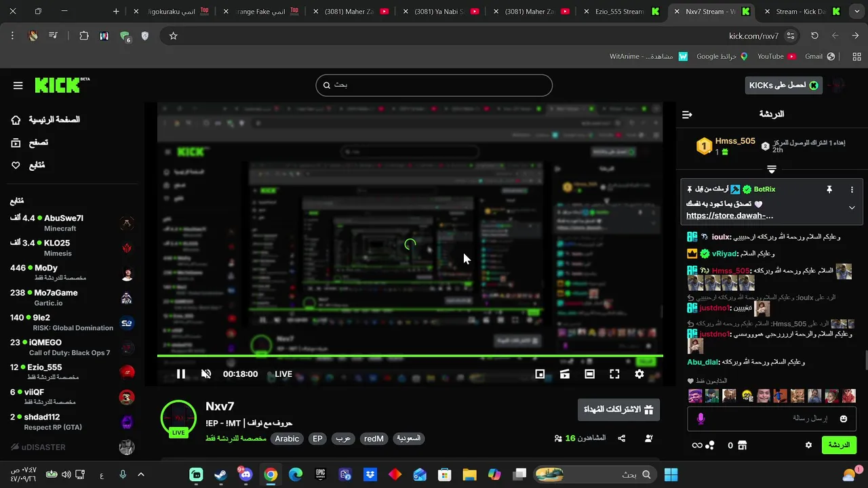Open MoDy channel from followed list

[72, 272]
